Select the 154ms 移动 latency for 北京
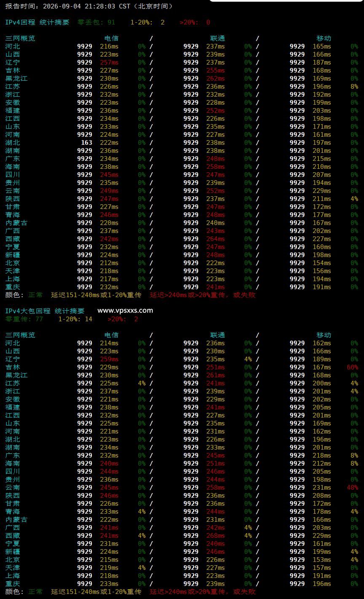Screen dimensions: 364x599 pos(322,263)
